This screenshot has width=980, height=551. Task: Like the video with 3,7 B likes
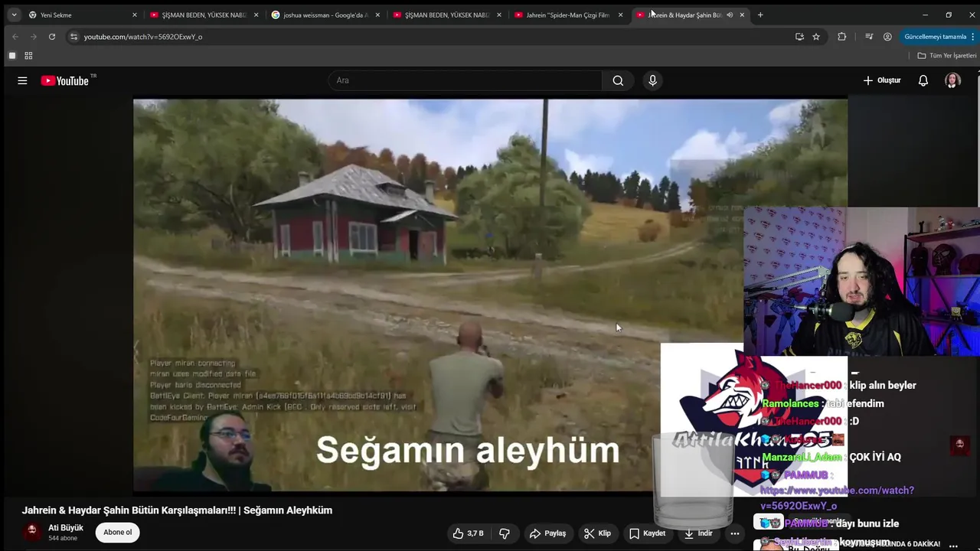pos(468,533)
